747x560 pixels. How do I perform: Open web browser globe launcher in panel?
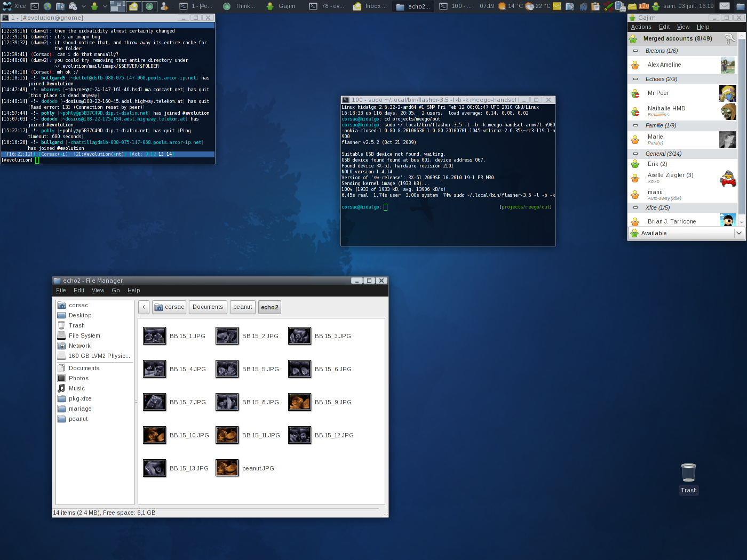(47, 6)
